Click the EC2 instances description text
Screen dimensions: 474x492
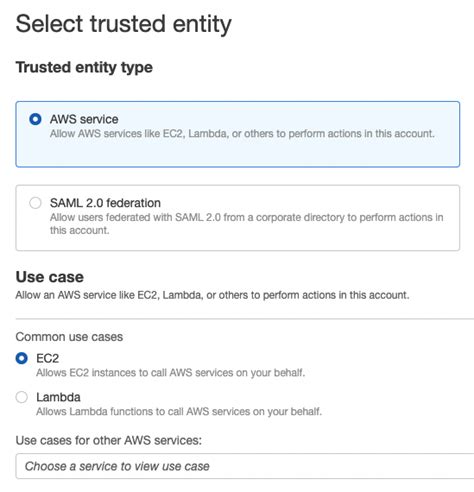171,373
